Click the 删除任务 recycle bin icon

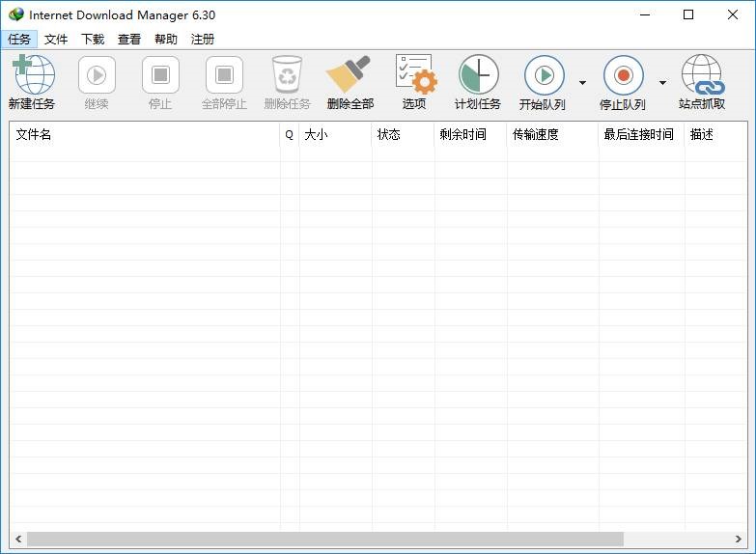tap(288, 74)
